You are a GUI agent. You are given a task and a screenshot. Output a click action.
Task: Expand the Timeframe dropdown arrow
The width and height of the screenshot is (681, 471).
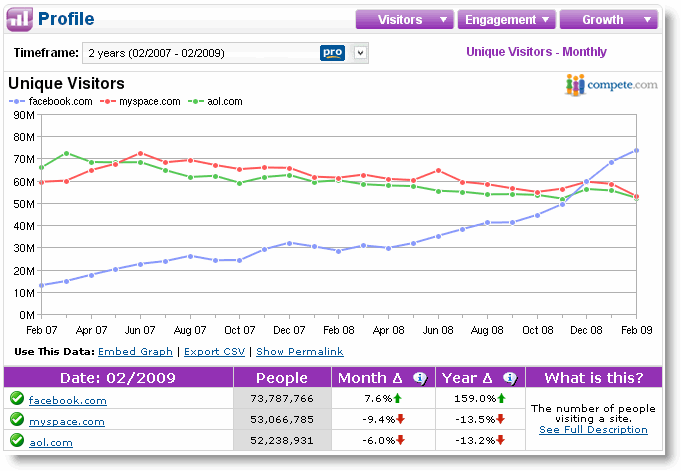360,53
